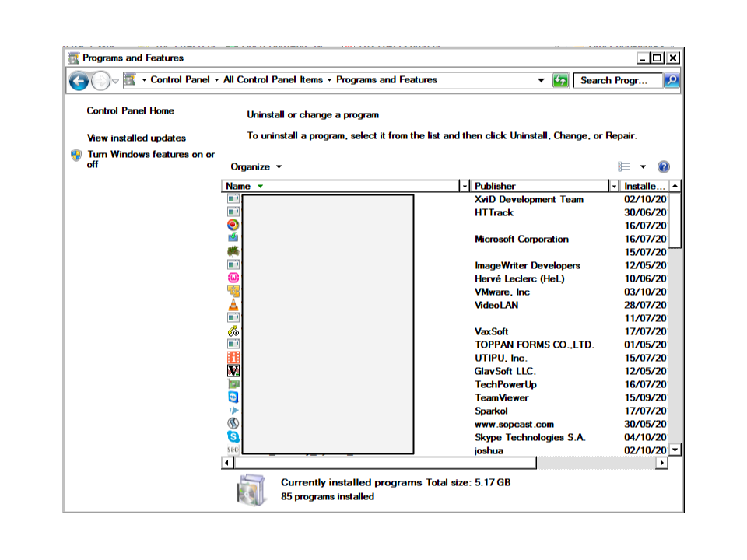Open Turn Windows features on or off

[x=151, y=159]
